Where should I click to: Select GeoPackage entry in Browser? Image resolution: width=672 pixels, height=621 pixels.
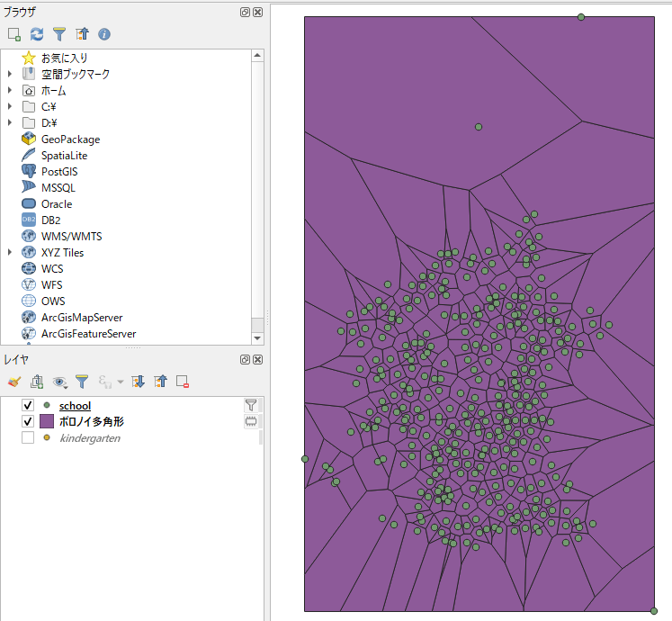point(71,139)
